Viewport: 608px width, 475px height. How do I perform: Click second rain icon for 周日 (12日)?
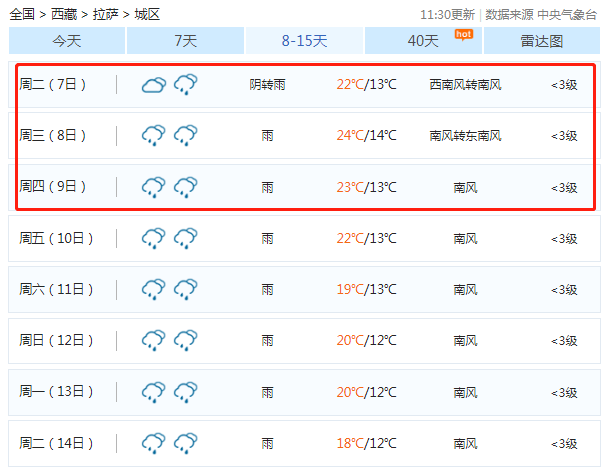[x=186, y=340]
